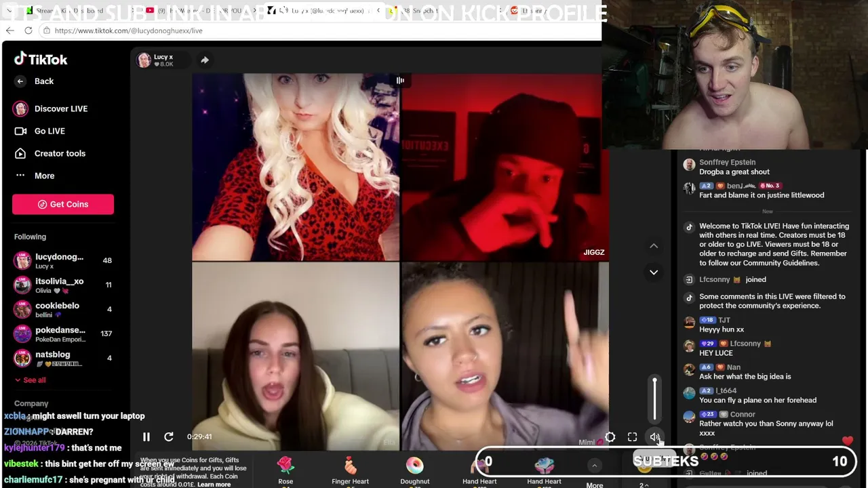Open the browser tab list dropdown
This screenshot has width=868, height=488.
point(9,11)
